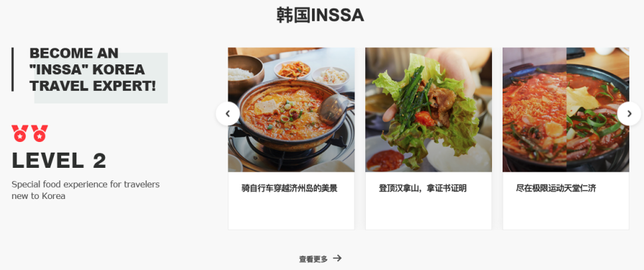Click the right arrow icon beside 查看更多

[337, 258]
